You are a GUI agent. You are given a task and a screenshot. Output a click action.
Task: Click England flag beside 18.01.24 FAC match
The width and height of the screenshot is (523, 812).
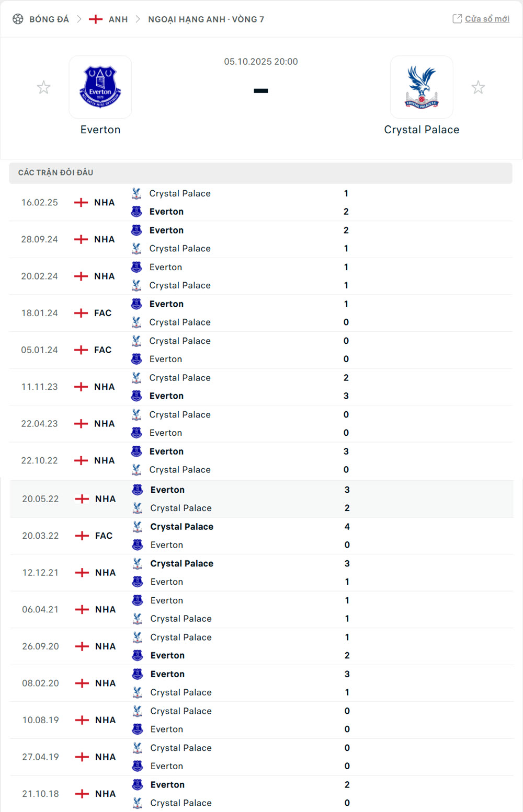coord(81,313)
